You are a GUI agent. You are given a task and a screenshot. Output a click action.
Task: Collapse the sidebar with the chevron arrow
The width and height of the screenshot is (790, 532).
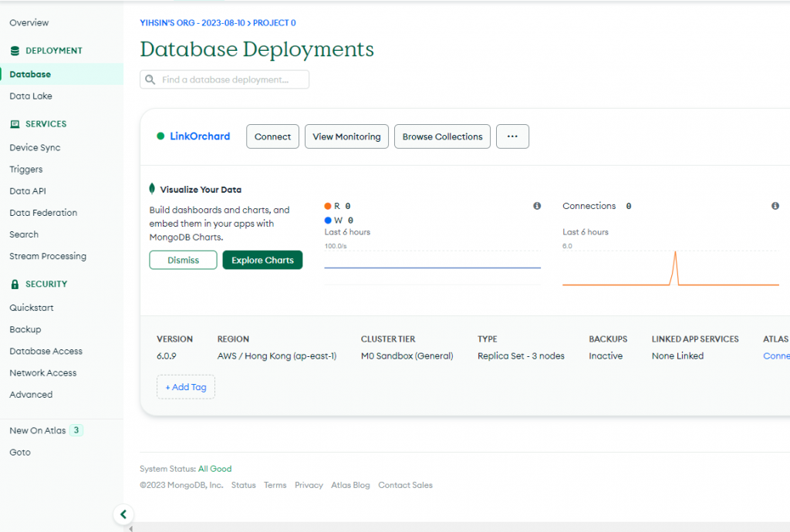[x=123, y=514]
